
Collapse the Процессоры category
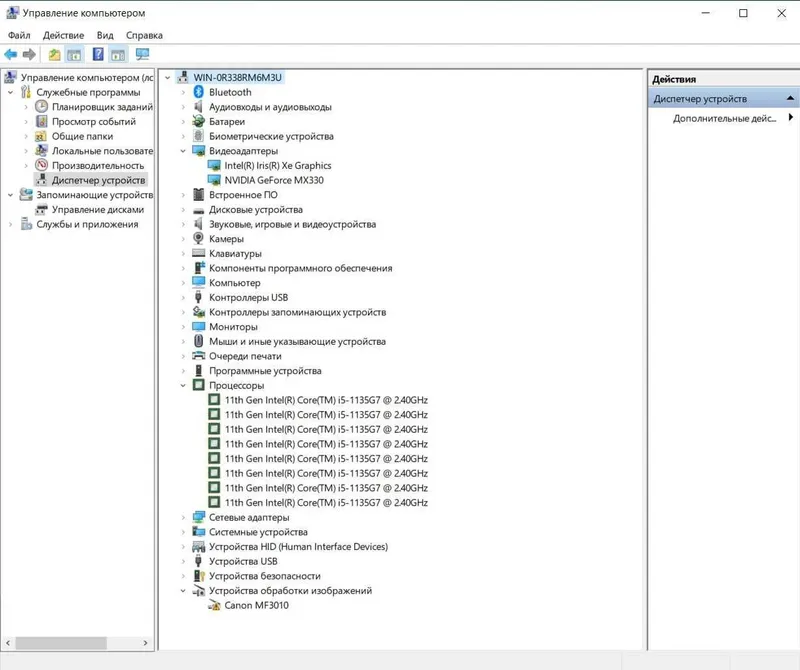pyautogui.click(x=183, y=386)
